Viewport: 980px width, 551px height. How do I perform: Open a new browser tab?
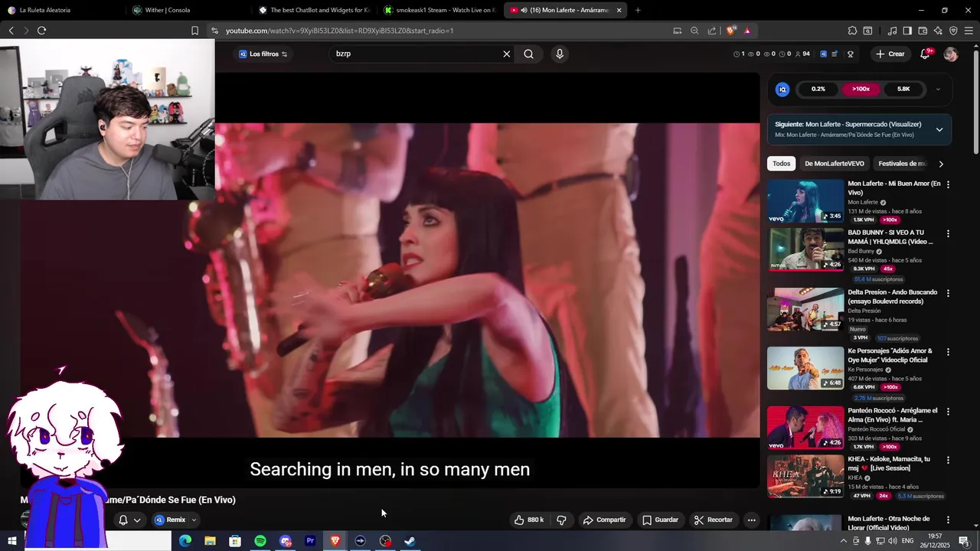(638, 10)
